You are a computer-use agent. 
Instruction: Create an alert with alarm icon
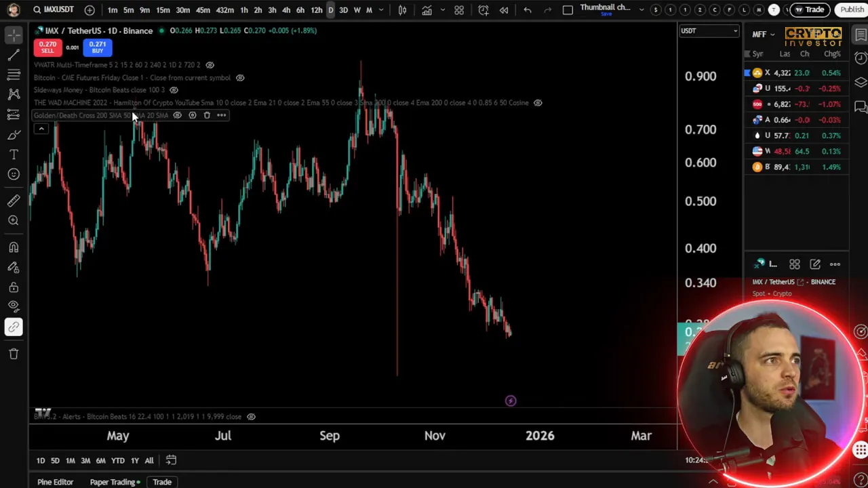click(x=483, y=10)
